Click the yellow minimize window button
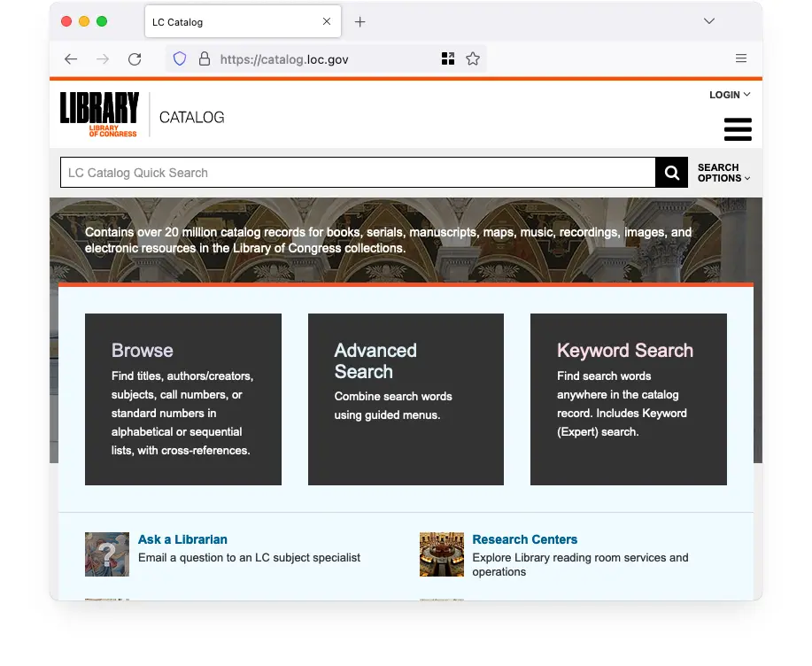812x666 pixels. pos(84,21)
